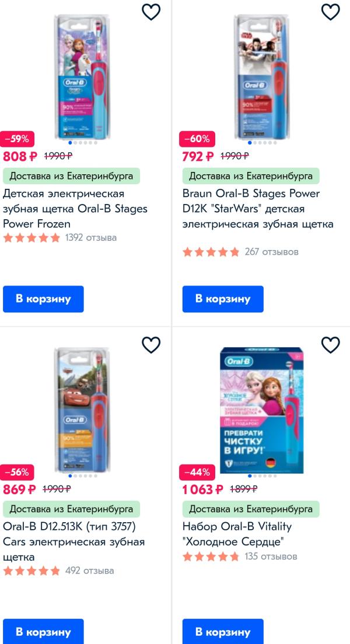Open Cars toothbrush product image
This screenshot has width=350, height=644.
tap(82, 409)
